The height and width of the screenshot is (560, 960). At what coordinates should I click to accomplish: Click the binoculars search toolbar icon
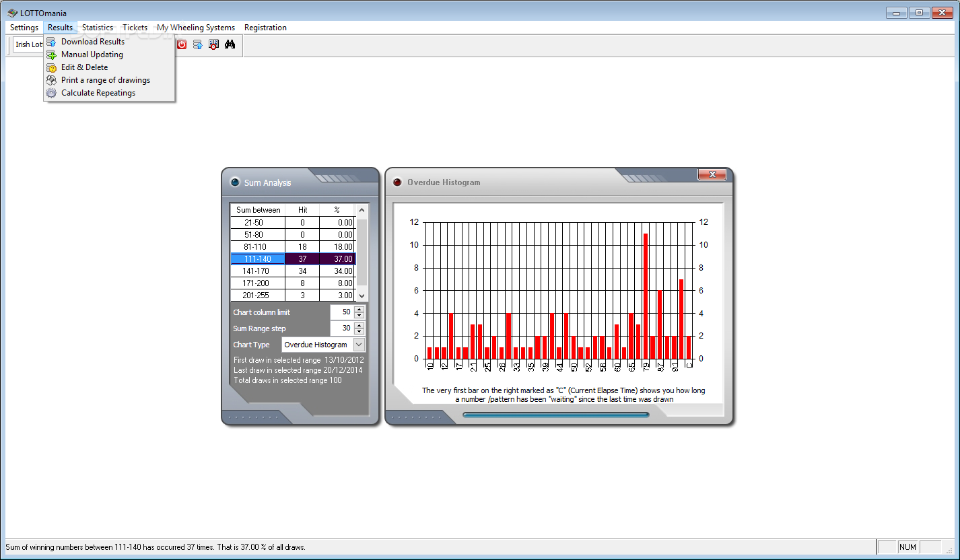click(x=230, y=44)
